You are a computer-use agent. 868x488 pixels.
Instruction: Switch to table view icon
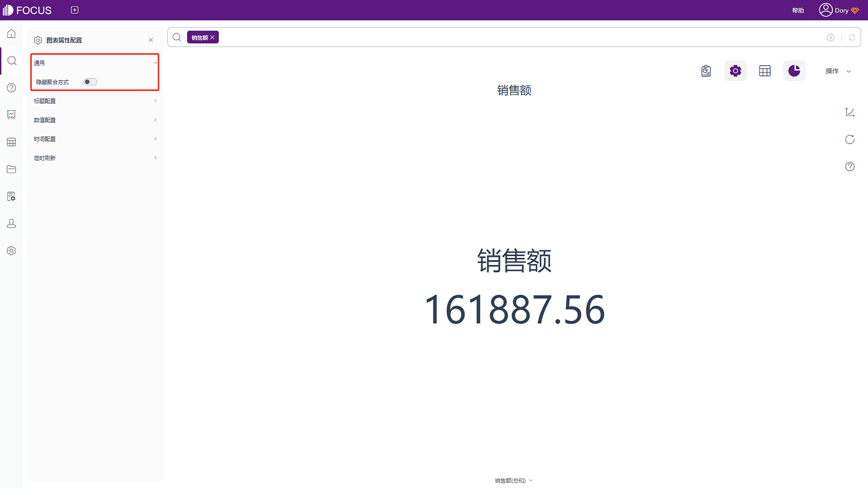coord(765,71)
